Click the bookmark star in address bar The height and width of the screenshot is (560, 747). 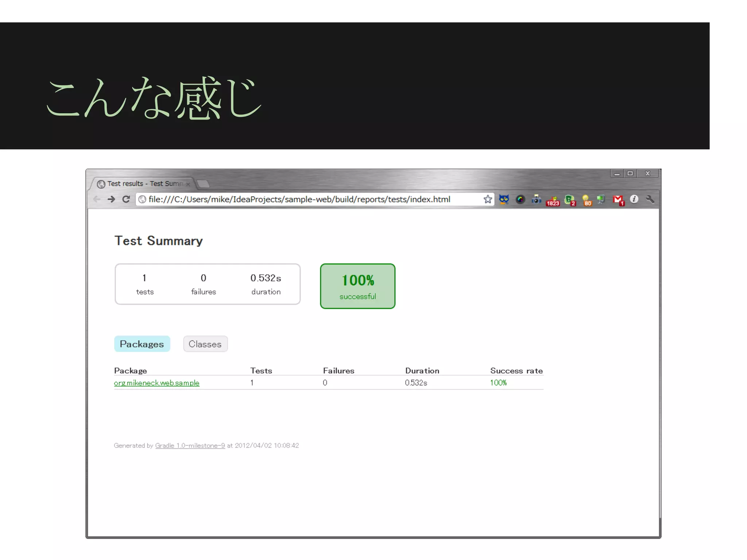click(488, 199)
